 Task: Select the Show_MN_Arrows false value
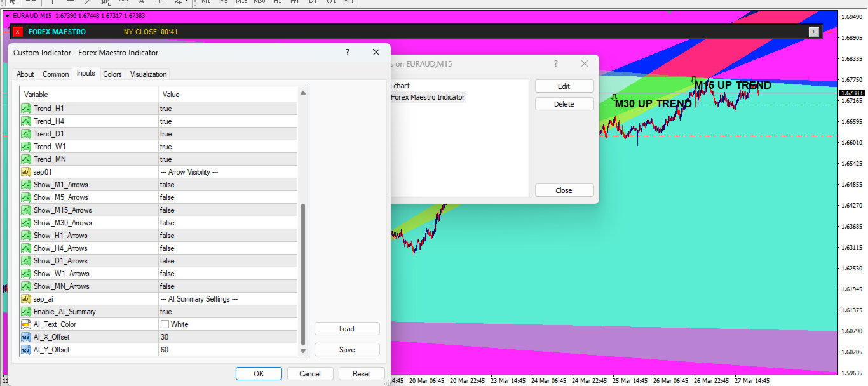click(227, 286)
